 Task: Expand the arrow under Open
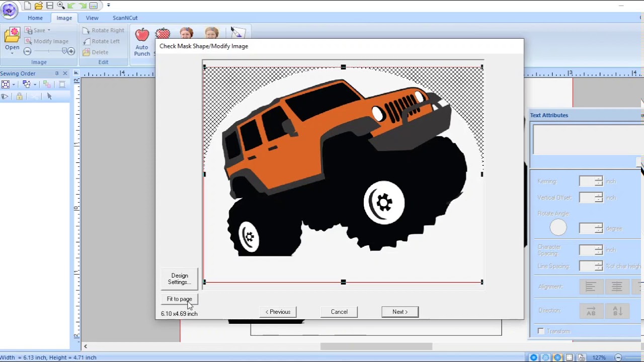[12, 53]
